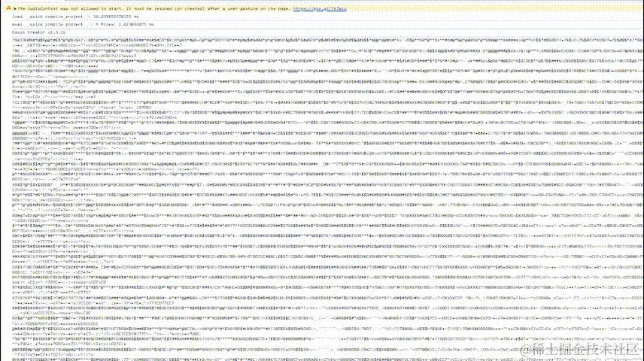Image resolution: width=644 pixels, height=361 pixels.
Task: Click the yellow warning triangle icon
Action: [8, 8]
